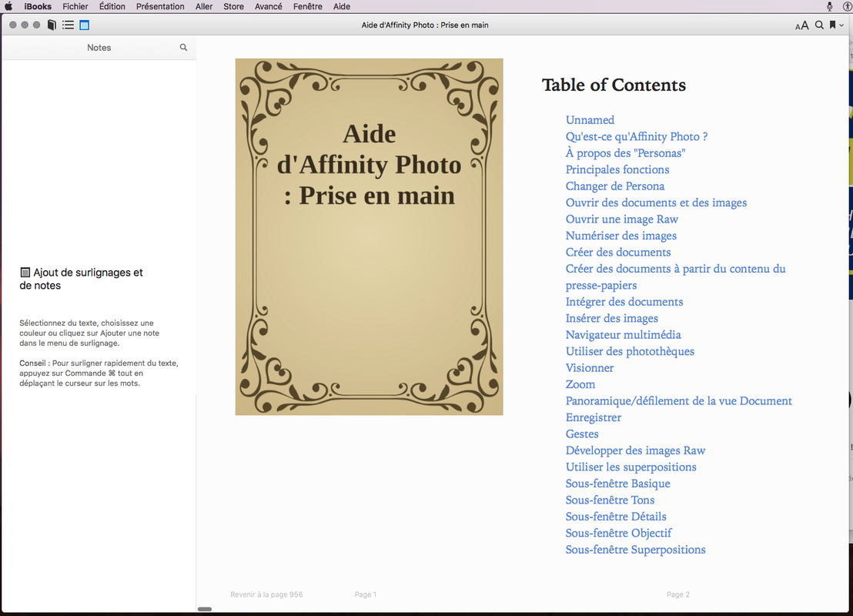Click the Notes panel title
This screenshot has width=853, height=616.
tap(99, 48)
